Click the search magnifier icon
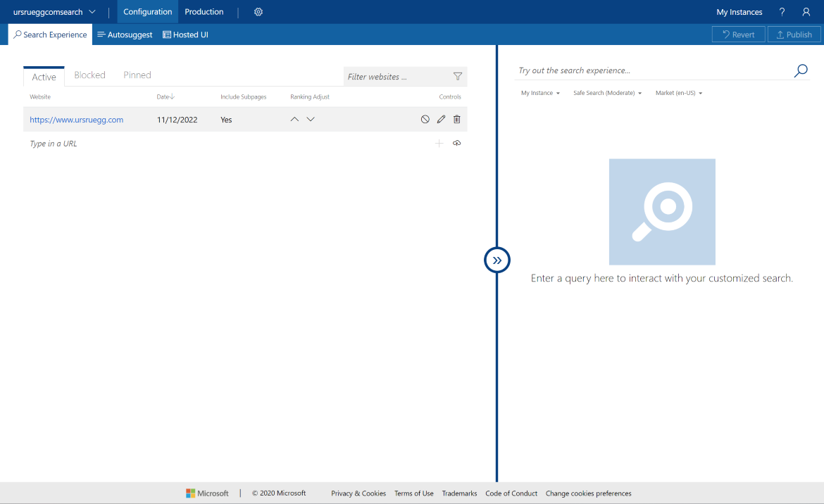Viewport: 824px width, 504px height. click(801, 70)
